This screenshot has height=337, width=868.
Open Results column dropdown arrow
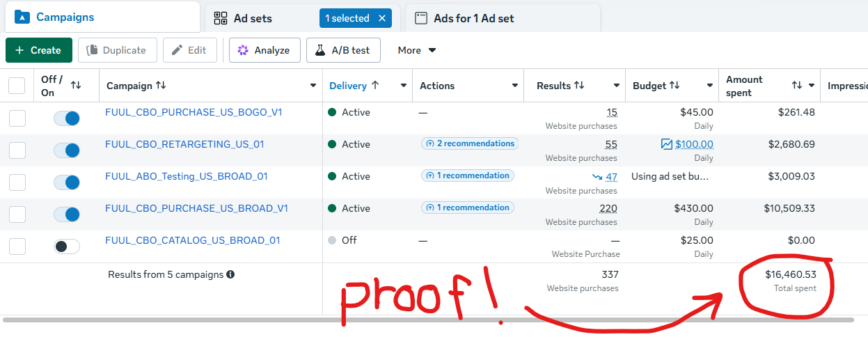click(616, 86)
